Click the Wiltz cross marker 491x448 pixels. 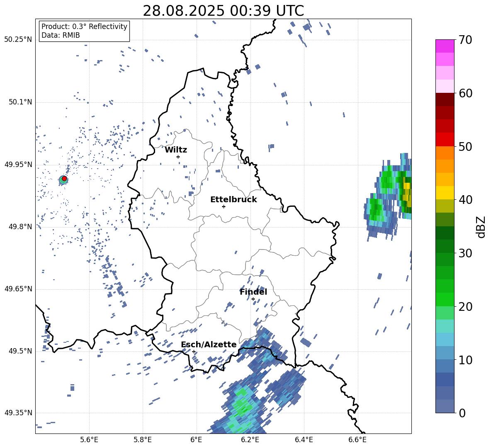(178, 157)
